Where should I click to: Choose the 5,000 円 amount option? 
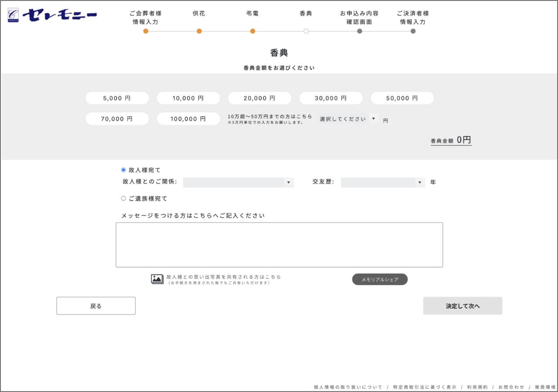point(117,98)
